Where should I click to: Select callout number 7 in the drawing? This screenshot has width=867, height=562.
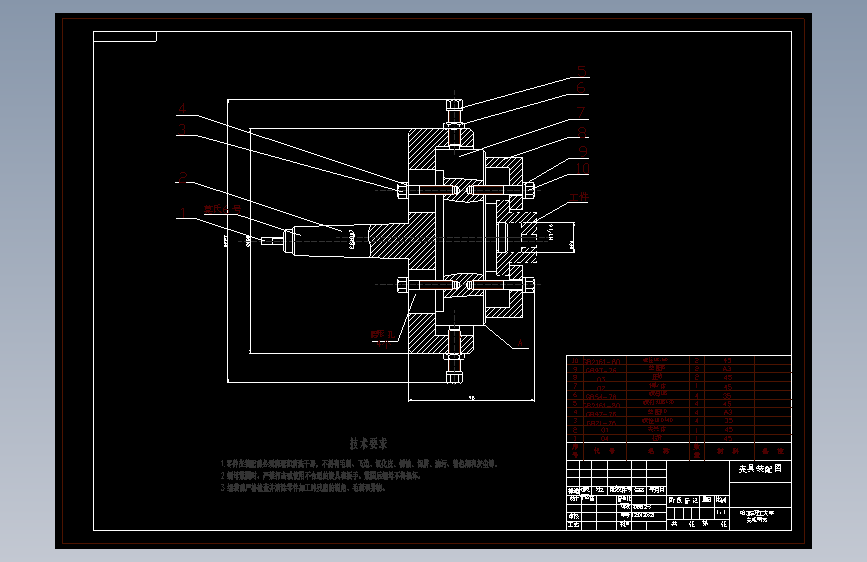pos(581,112)
